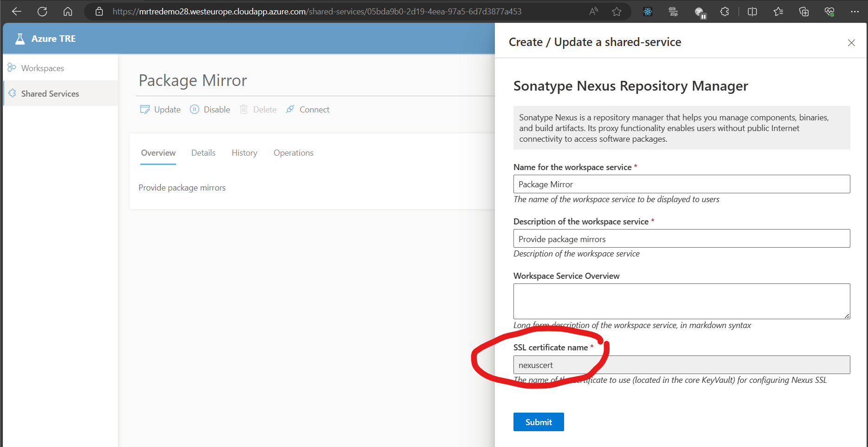Click the Description of the workspace service field
The width and height of the screenshot is (868, 447).
[682, 238]
